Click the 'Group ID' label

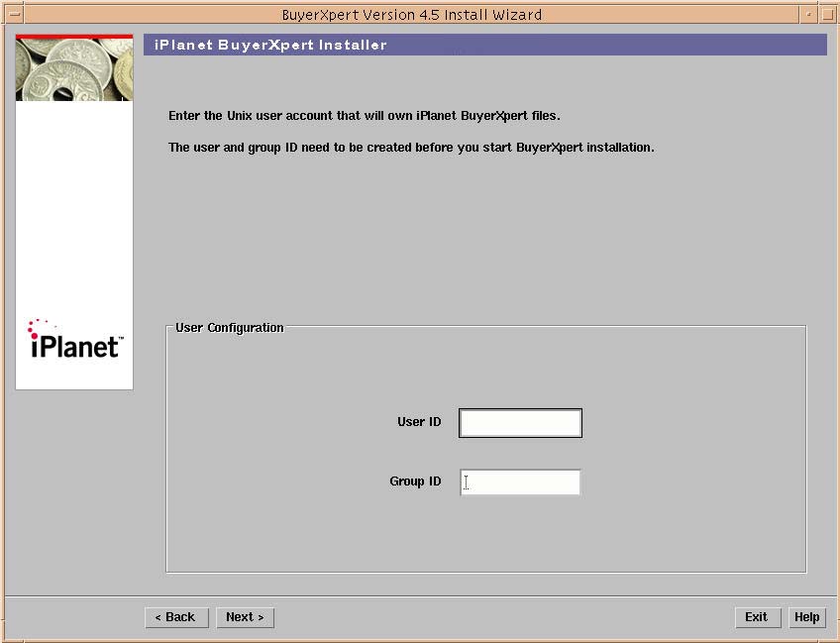[x=415, y=482]
